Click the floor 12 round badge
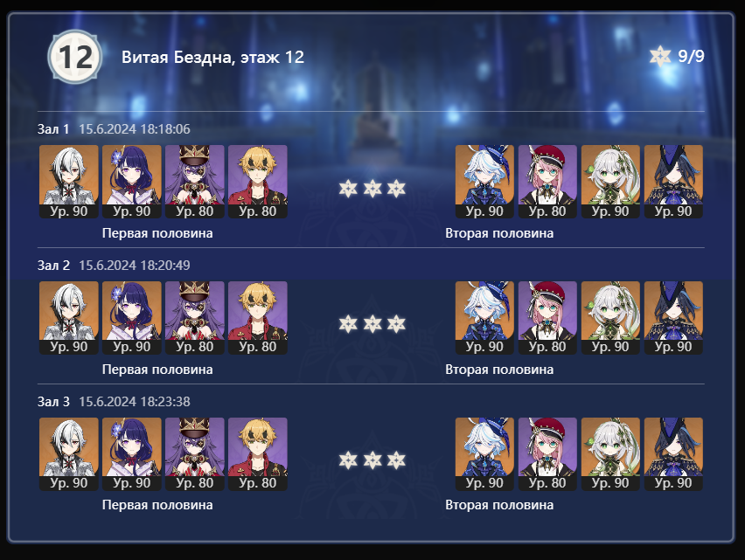The width and height of the screenshot is (745, 560). click(75, 57)
